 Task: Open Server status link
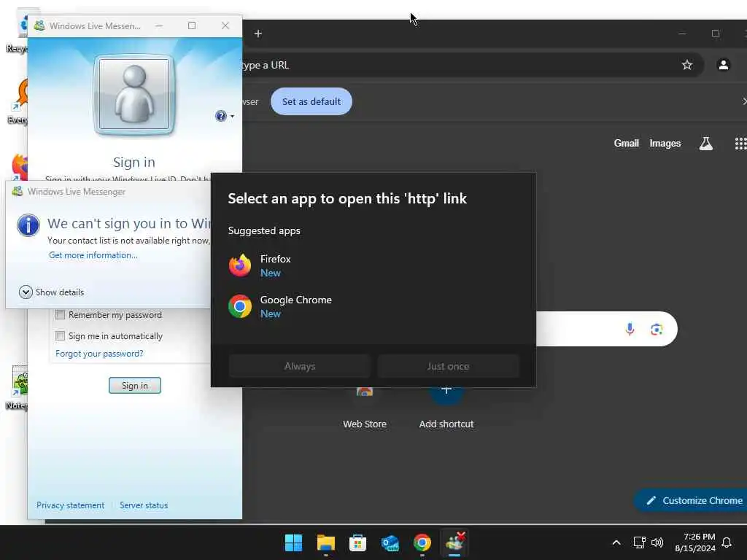[x=144, y=505]
